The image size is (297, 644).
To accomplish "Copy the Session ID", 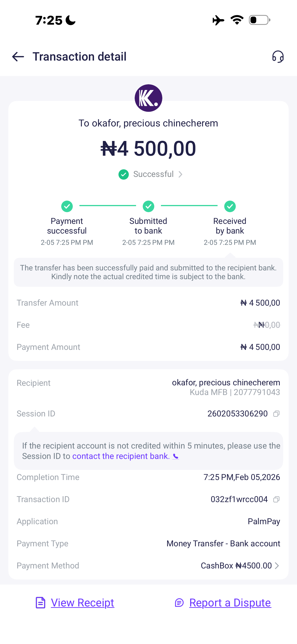I will [x=276, y=414].
